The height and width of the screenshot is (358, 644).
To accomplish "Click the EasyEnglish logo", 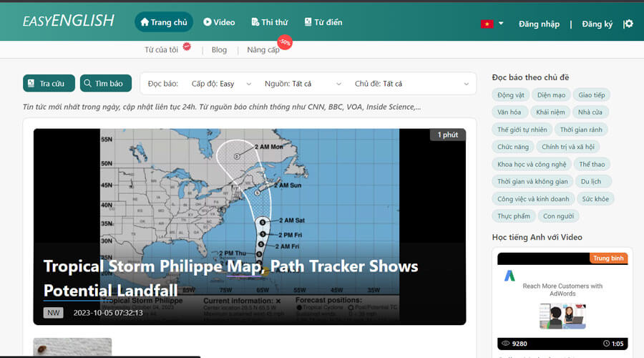I will [x=68, y=21].
